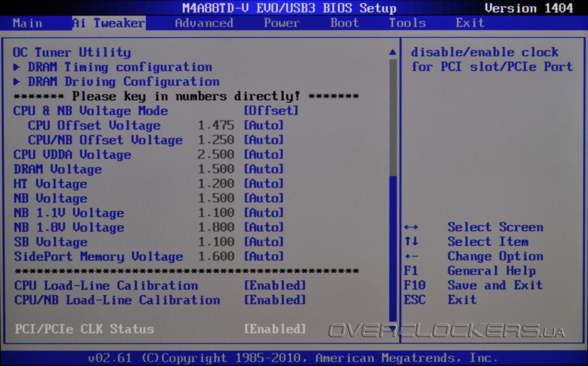The height and width of the screenshot is (366, 588).
Task: Open CPU VDDA Voltage Auto setting
Action: (264, 155)
